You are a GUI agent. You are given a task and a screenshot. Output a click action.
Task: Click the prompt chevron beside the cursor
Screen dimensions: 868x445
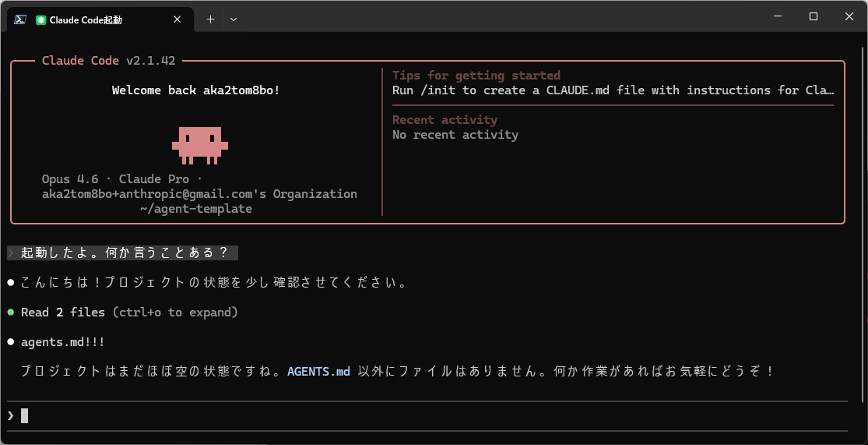[x=11, y=415]
